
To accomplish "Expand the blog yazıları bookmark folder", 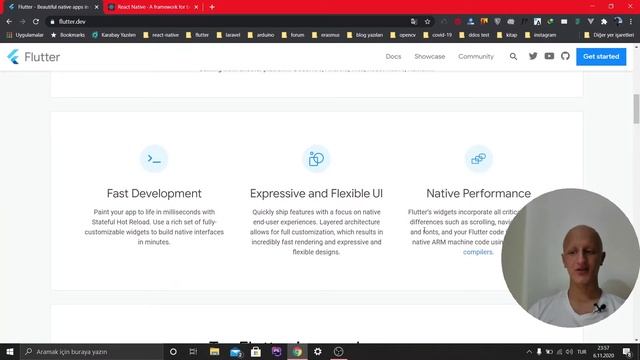I will tap(365, 35).
